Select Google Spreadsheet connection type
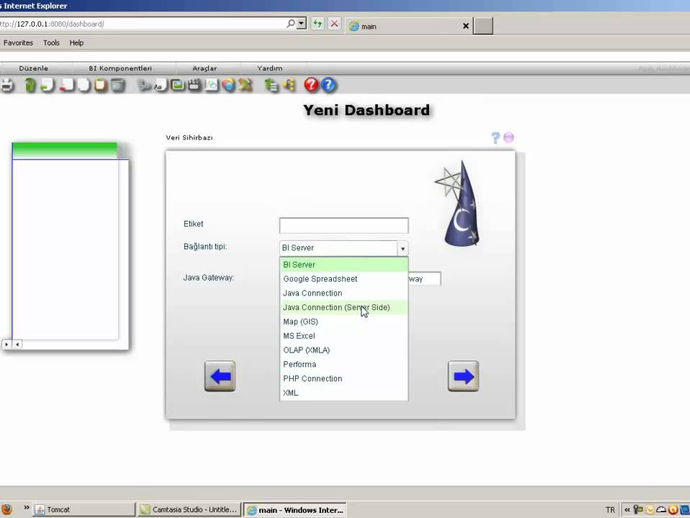The width and height of the screenshot is (690, 518). tap(344, 279)
